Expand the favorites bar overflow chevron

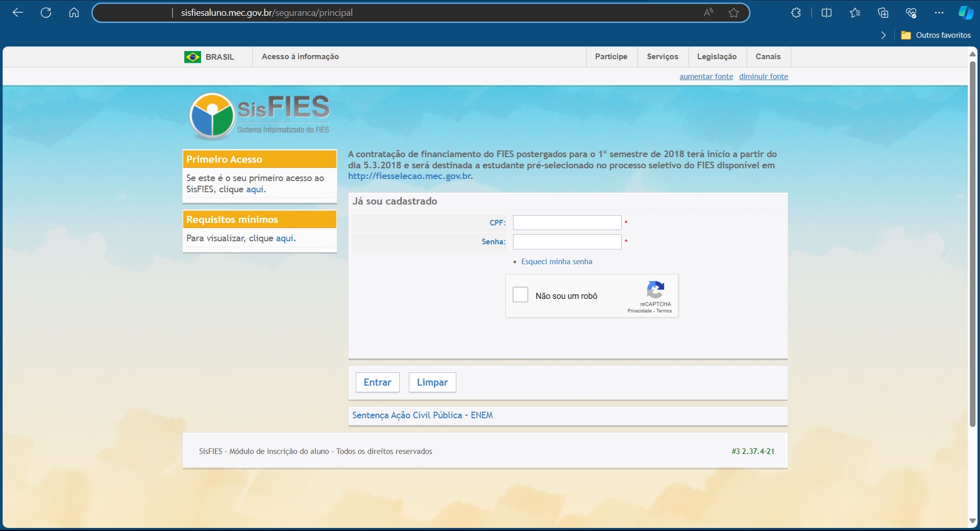[x=884, y=35]
